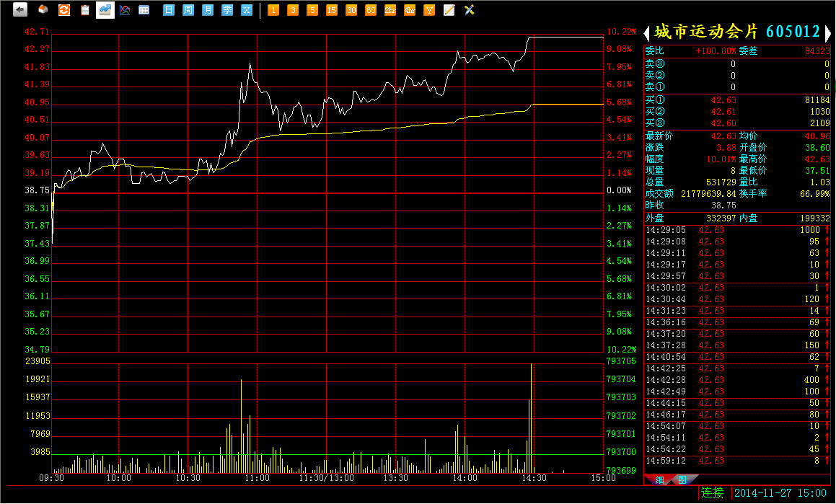Select the 卖① ask row
Image resolution: width=836 pixels, height=504 pixels.
click(737, 87)
